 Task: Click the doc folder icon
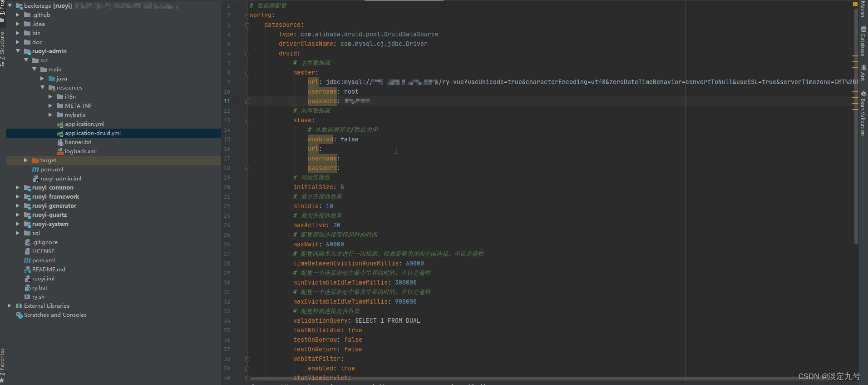(27, 42)
